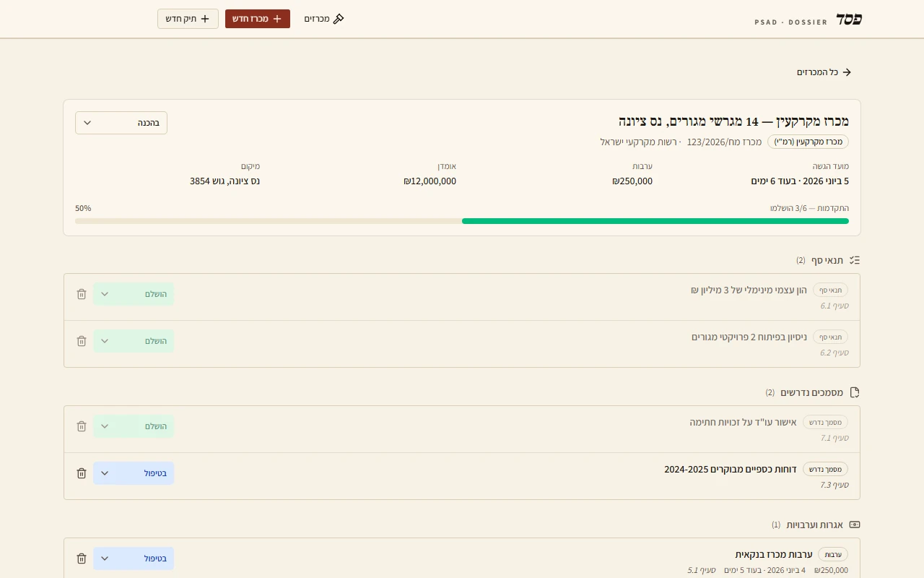
Task: Return to כל המכרזים list
Action: click(x=824, y=72)
